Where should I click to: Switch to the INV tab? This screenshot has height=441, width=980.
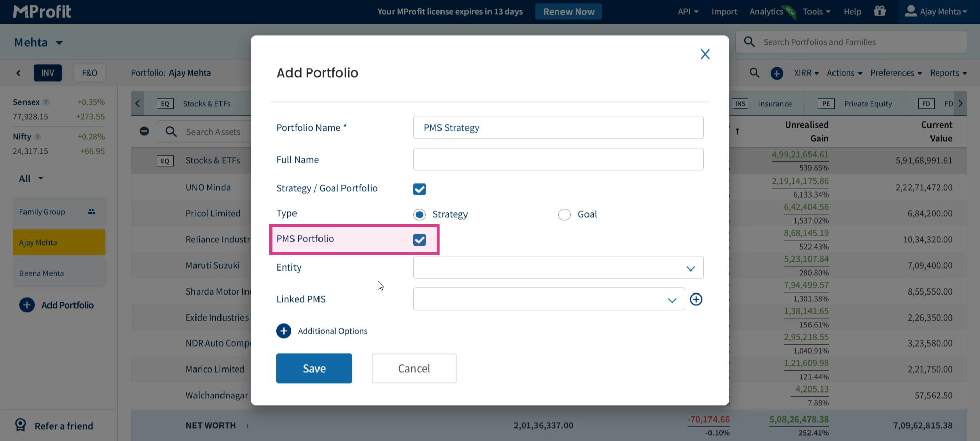(47, 73)
